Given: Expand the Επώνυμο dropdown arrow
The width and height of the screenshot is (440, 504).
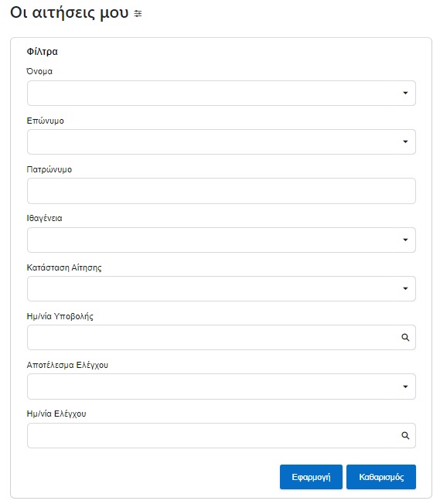Looking at the screenshot, I should coord(405,141).
